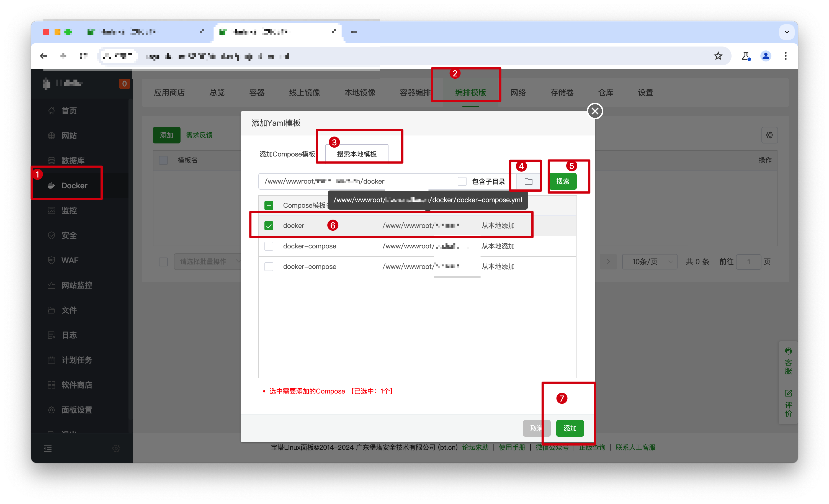Click the 文件 folder icon in sidebar
The image size is (829, 504).
51,310
